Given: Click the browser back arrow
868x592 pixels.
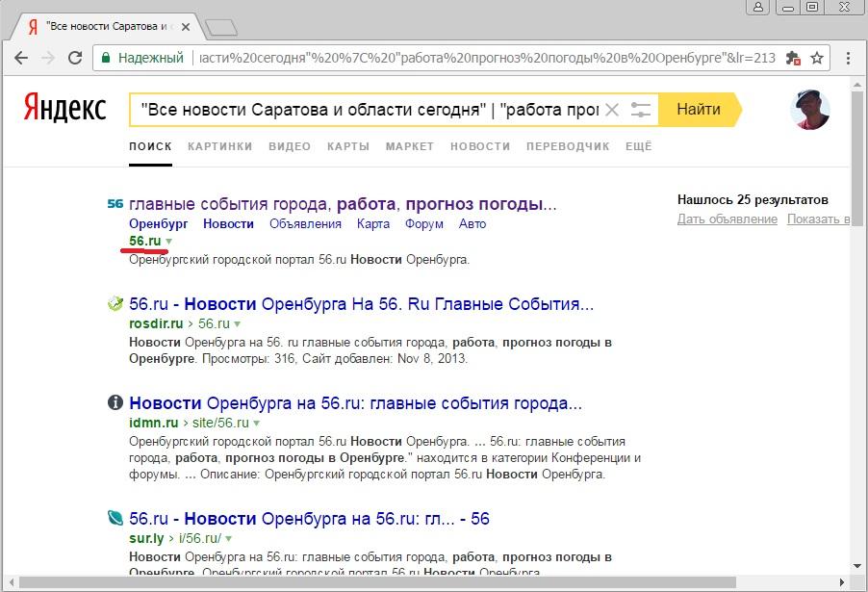Looking at the screenshot, I should (x=21, y=58).
